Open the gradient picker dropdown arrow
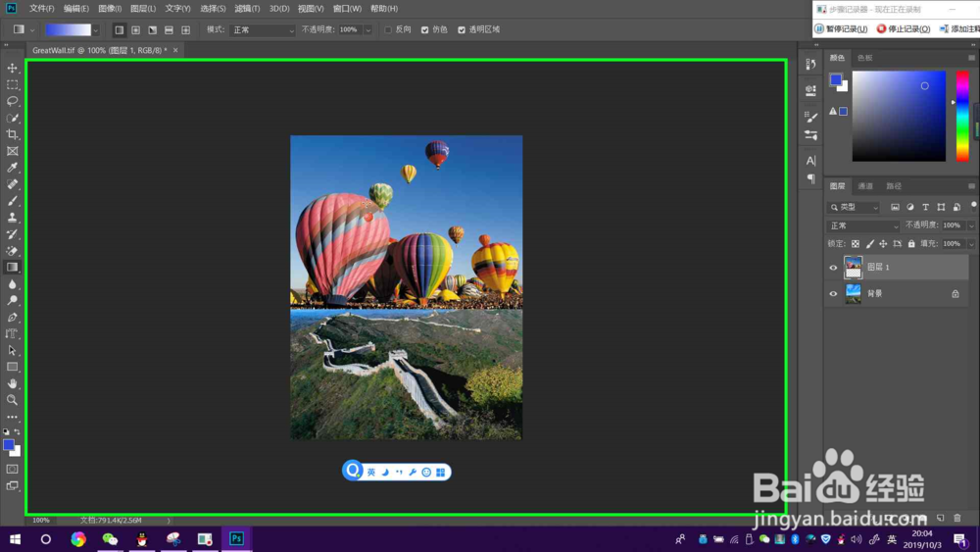Screen dimensions: 980x552 click(x=96, y=30)
